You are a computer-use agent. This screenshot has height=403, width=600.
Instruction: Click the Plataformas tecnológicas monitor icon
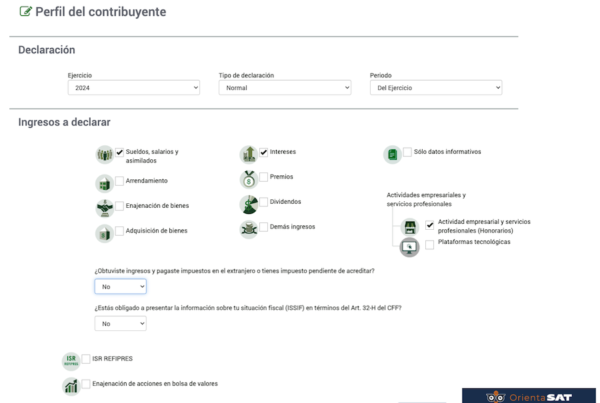[408, 246]
